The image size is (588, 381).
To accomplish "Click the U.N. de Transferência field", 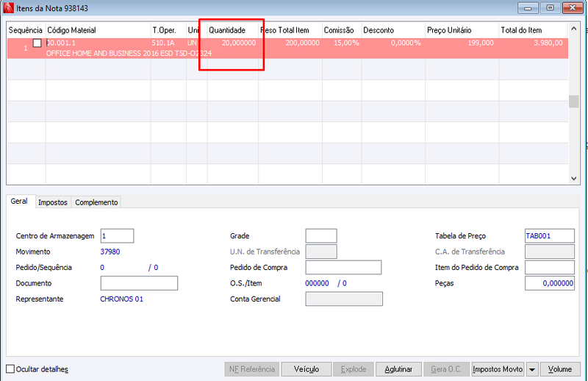I will pyautogui.click(x=321, y=252).
